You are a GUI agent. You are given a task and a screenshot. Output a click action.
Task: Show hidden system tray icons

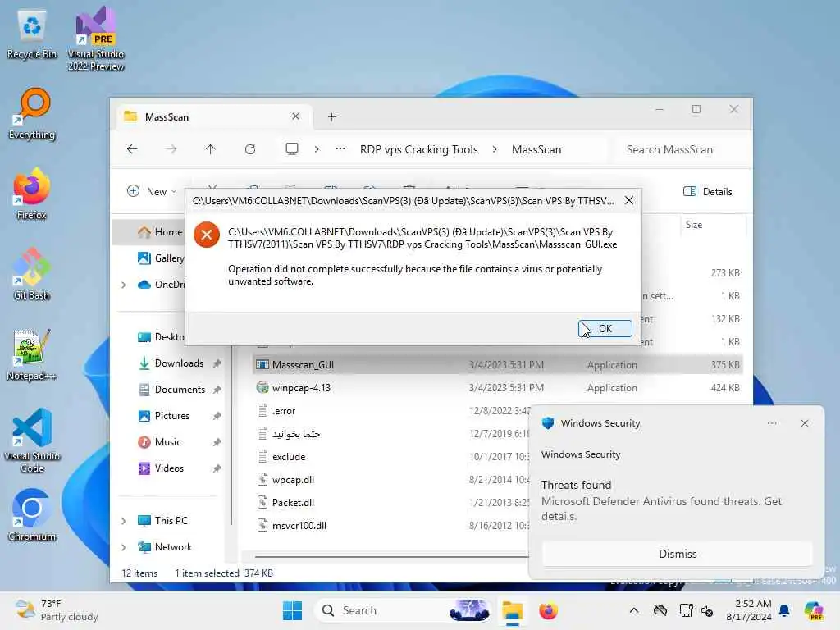tap(634, 610)
